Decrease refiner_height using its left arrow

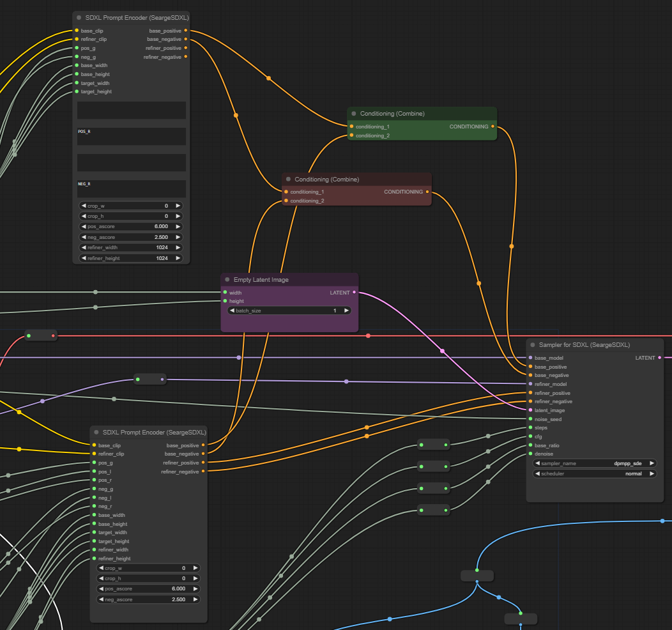(83, 258)
